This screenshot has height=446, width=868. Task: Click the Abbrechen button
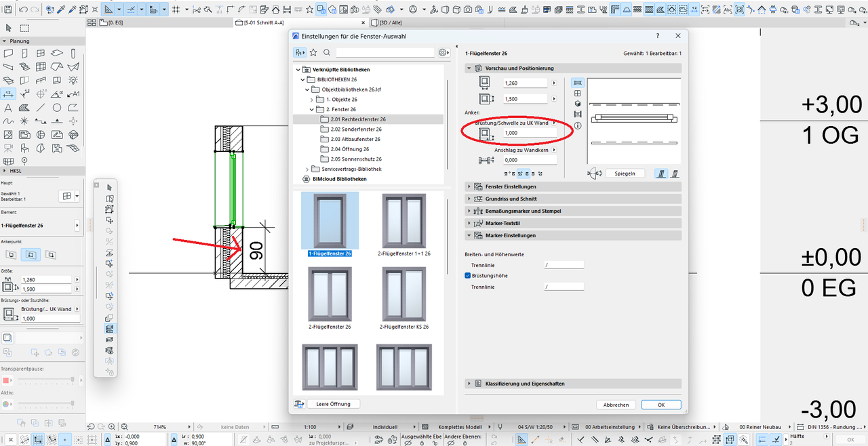coord(616,405)
